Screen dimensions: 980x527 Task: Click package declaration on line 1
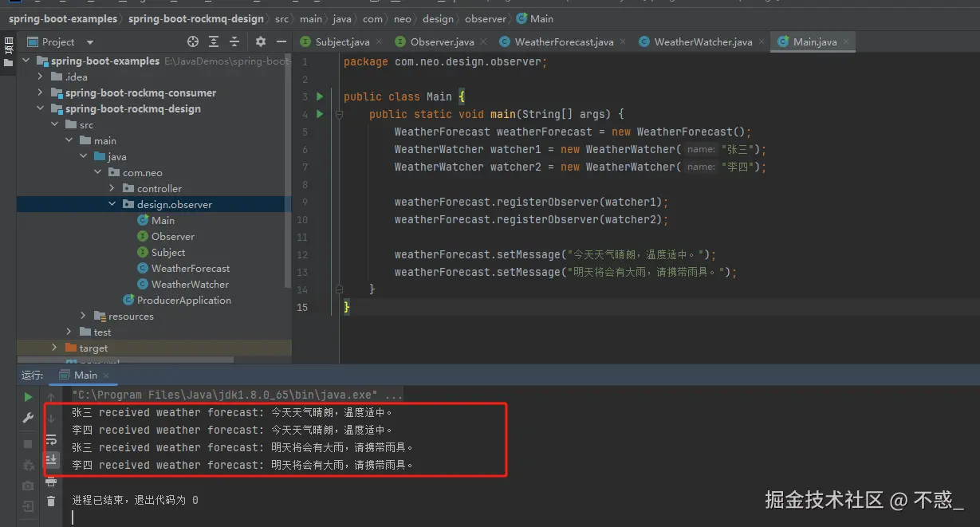(x=446, y=61)
